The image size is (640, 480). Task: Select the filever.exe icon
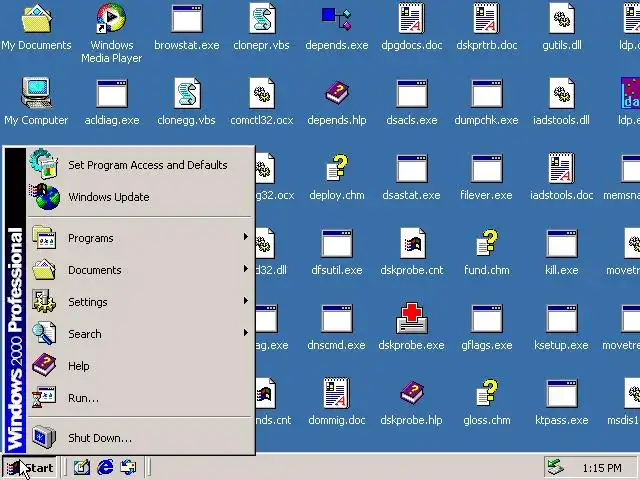tap(487, 169)
